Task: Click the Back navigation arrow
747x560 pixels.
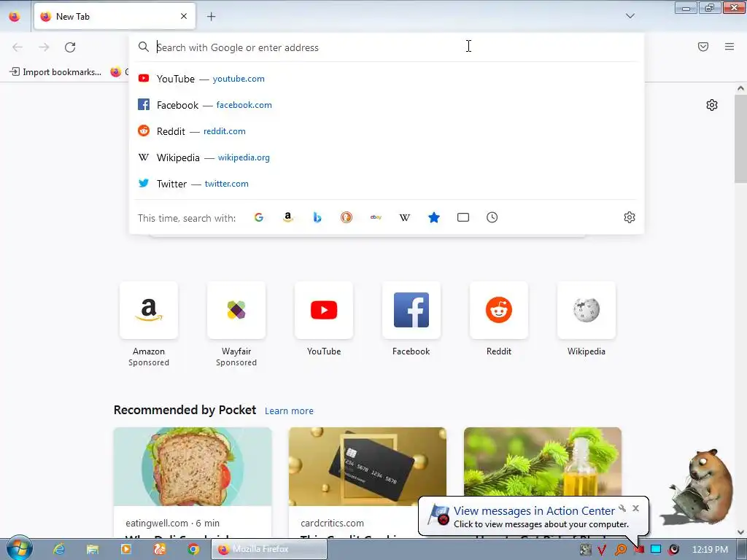Action: pyautogui.click(x=18, y=47)
